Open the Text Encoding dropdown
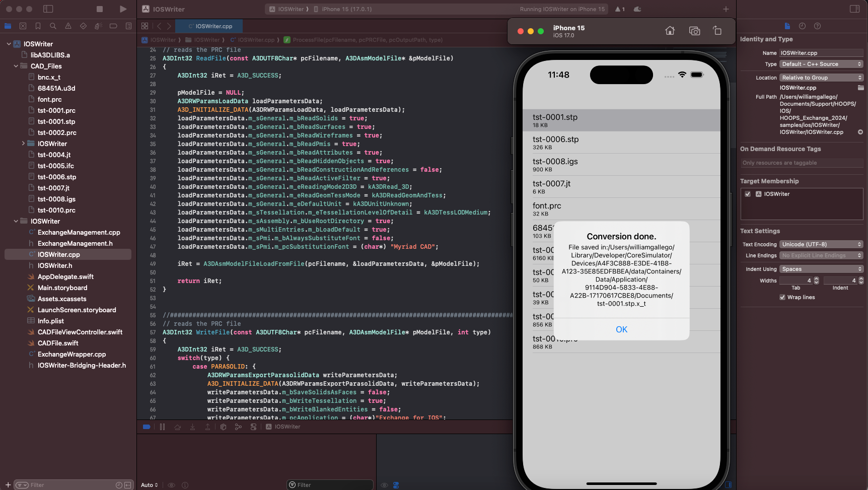Viewport: 868px width, 490px height. click(821, 244)
